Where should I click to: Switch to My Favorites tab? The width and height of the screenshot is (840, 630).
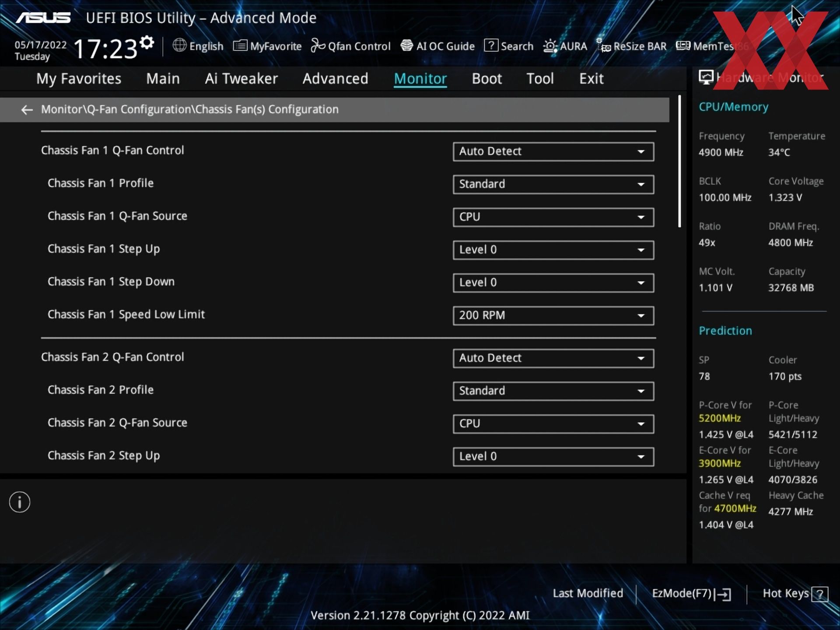[x=79, y=79]
